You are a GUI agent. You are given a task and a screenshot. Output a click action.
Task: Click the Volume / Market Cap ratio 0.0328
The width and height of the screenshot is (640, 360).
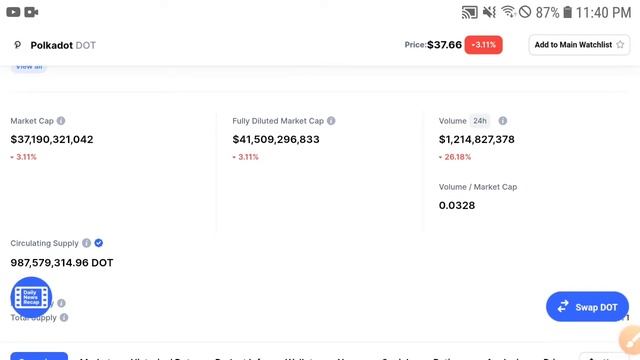[x=457, y=205]
